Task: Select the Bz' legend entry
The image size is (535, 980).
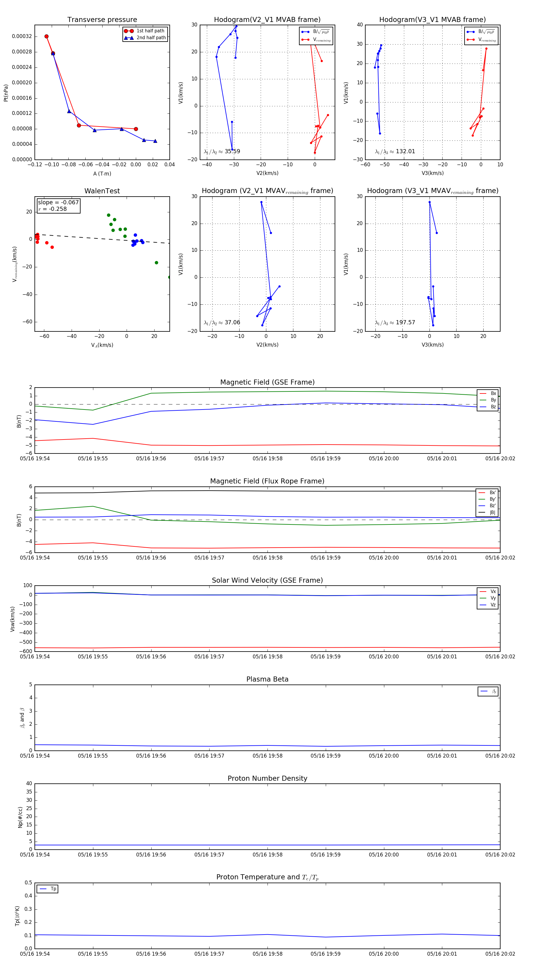Action: [487, 506]
